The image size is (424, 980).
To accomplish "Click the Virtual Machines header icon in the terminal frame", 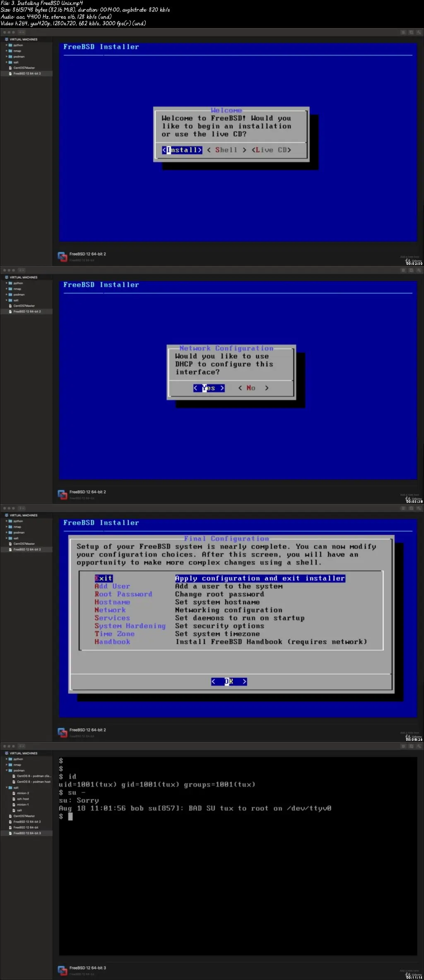I will point(7,753).
